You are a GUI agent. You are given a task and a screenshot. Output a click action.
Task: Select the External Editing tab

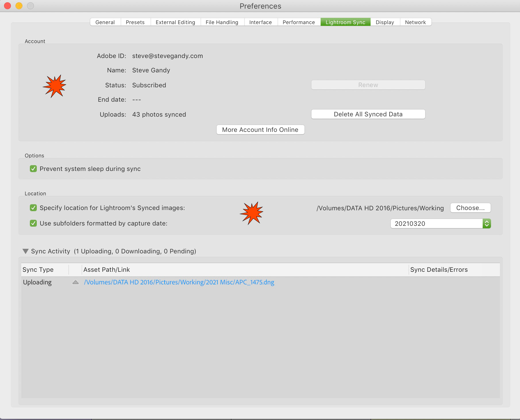pyautogui.click(x=176, y=22)
